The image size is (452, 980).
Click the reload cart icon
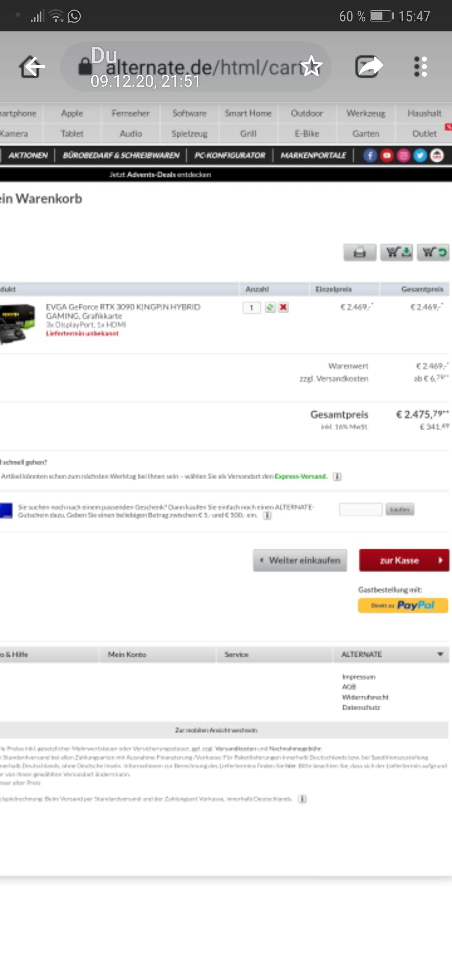coord(433,252)
